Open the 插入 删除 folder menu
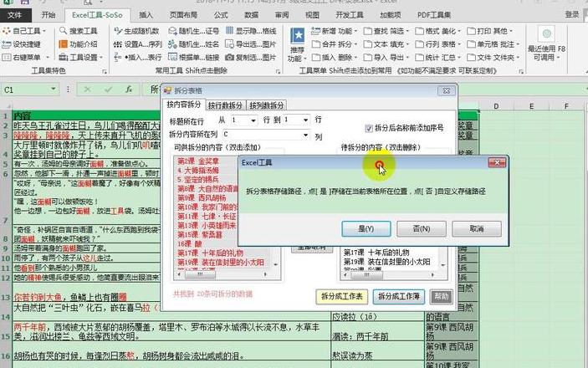The width and height of the screenshot is (588, 368). (x=334, y=58)
